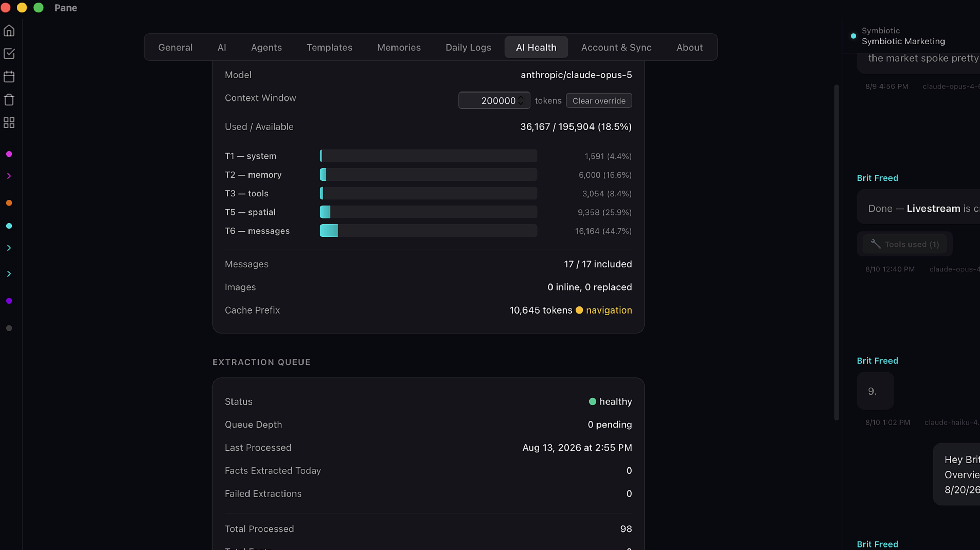Viewport: 980px width, 550px height.
Task: Expand the cyan chevron below the cyan dot
Action: 9,248
